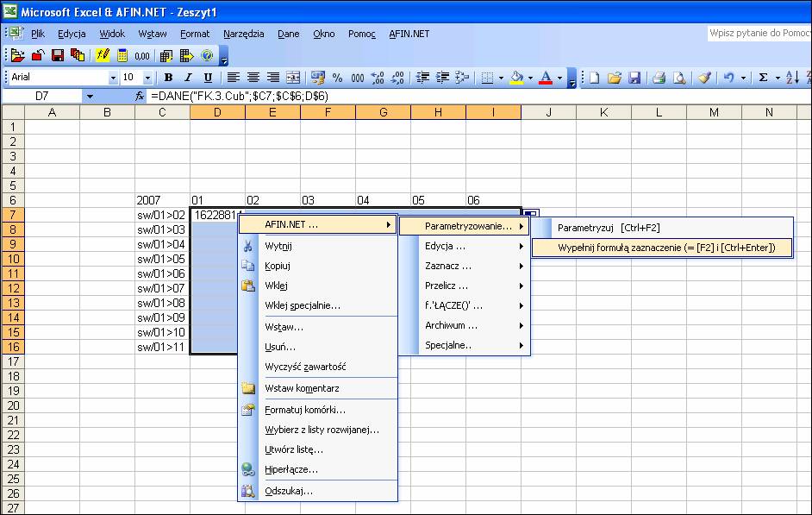Toggle Underline formatting
Screen dimensions: 812x515
coord(209,78)
